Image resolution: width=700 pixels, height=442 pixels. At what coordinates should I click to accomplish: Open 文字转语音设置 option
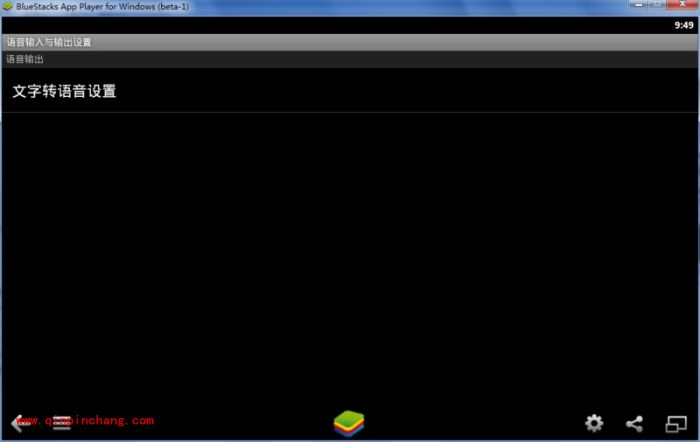pyautogui.click(x=350, y=91)
